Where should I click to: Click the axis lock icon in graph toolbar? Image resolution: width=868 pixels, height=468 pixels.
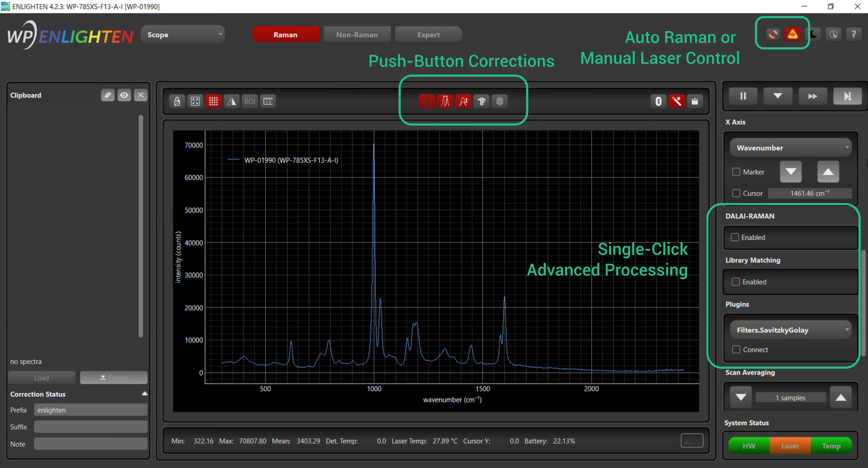(x=177, y=102)
